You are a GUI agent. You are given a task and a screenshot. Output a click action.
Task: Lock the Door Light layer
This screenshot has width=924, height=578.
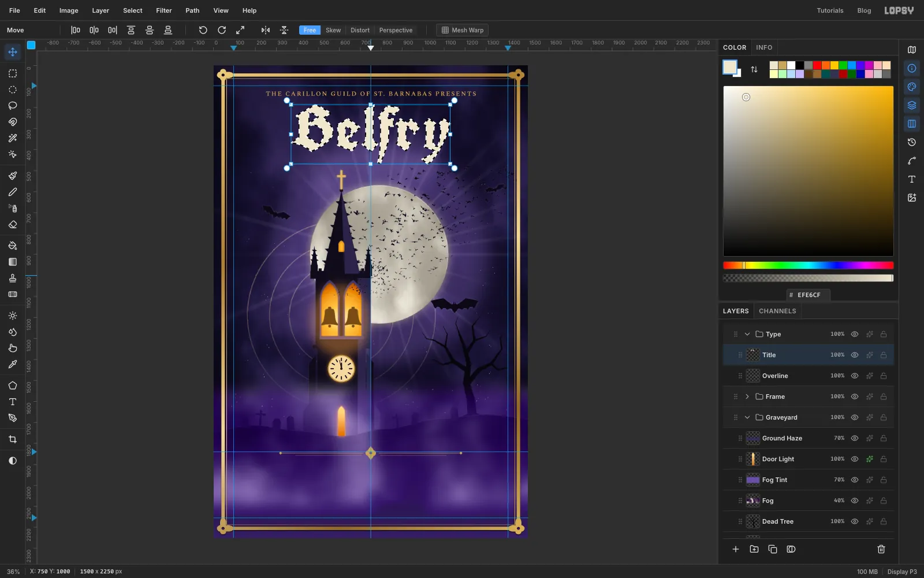click(884, 459)
